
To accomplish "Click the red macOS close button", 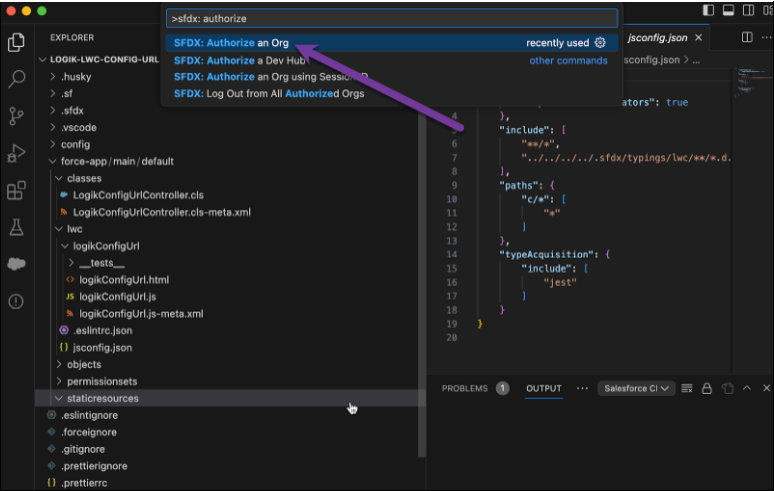I will point(11,10).
